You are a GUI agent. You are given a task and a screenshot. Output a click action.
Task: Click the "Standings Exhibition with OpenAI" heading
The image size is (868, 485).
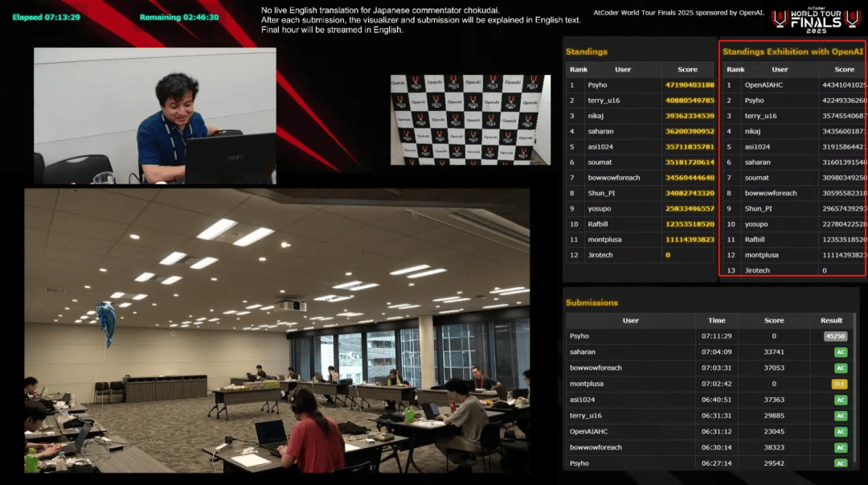(x=792, y=51)
